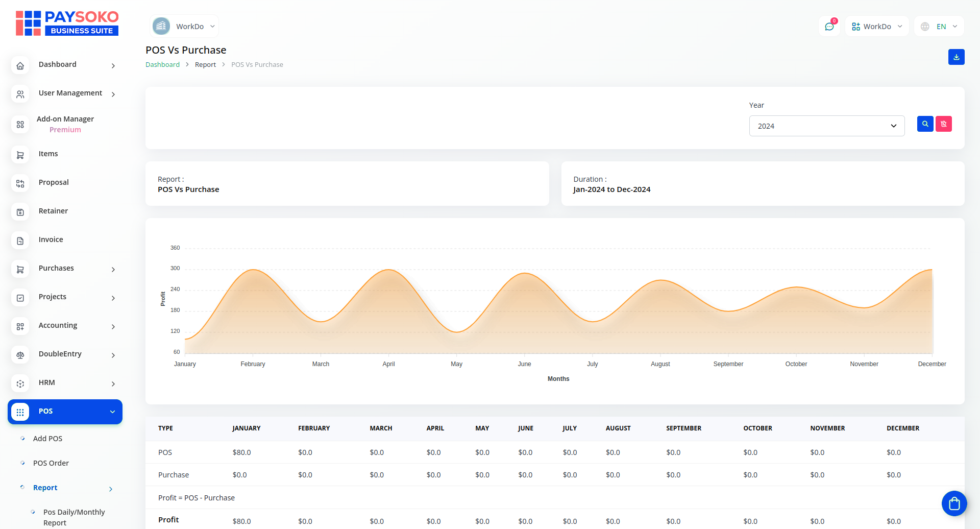Click the Invoice document icon
This screenshot has width=980, height=529.
pyautogui.click(x=20, y=241)
